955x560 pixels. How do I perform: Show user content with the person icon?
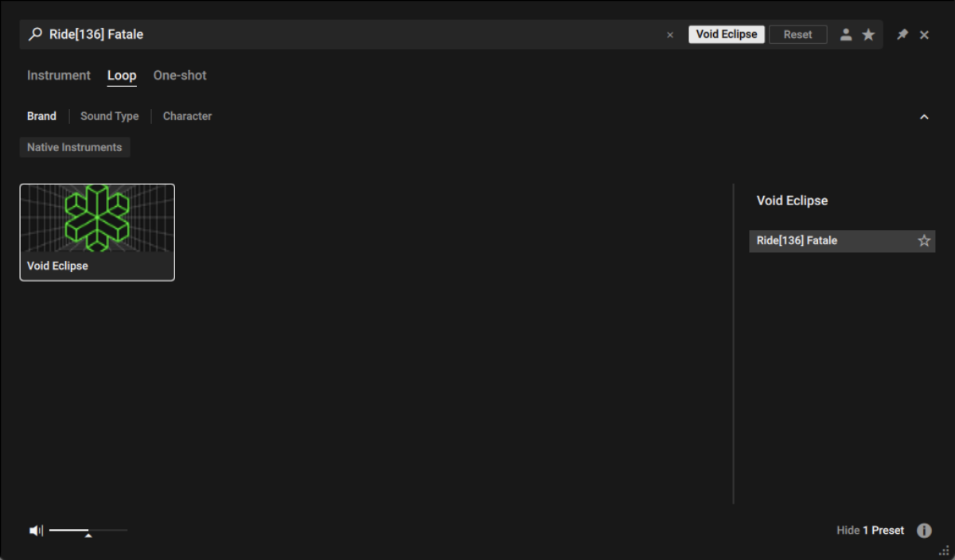(846, 34)
